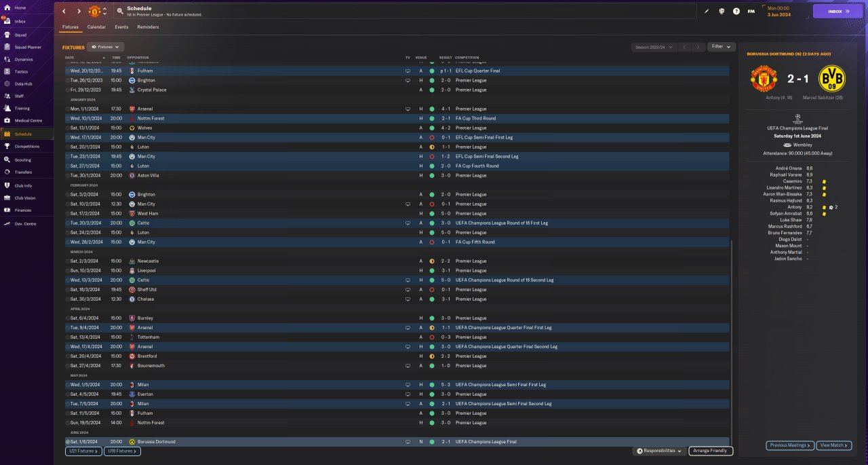Viewport: 868px width, 465px height.
Task: Tick the checkbox for Tue, 20/2/2024 Celtic fixture
Action: click(68, 223)
